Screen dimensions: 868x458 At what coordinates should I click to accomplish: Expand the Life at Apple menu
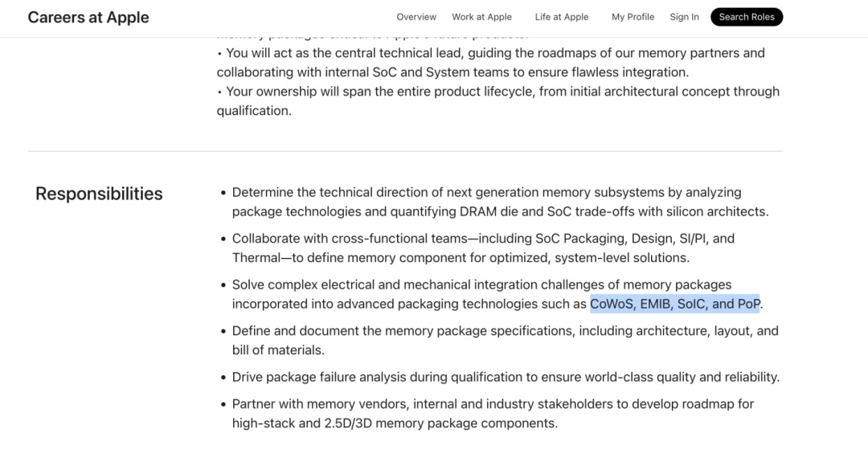point(562,17)
